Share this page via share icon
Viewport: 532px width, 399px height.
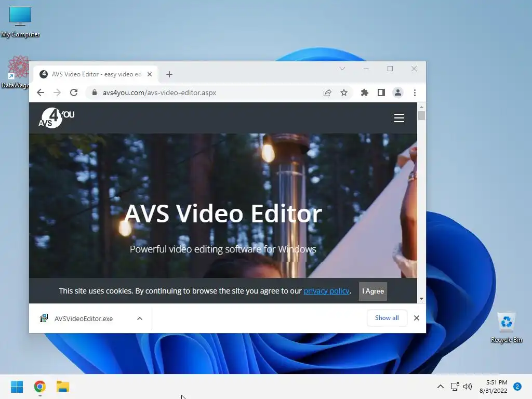327,92
